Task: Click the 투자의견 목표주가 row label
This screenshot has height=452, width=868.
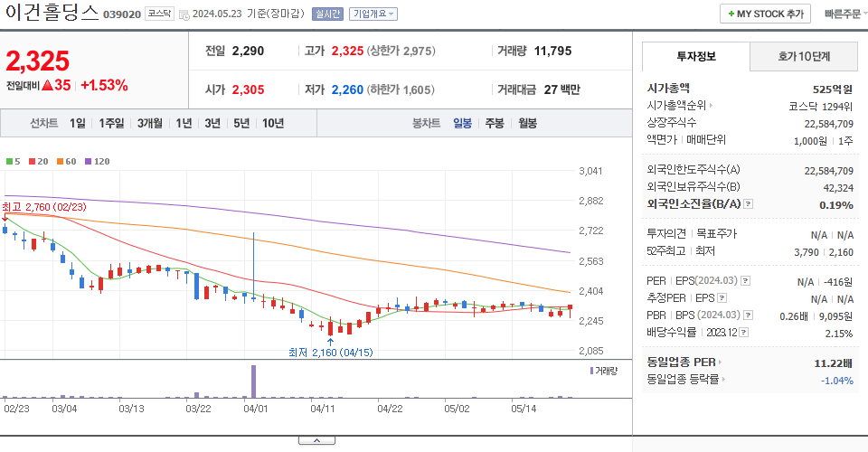Action: point(692,233)
